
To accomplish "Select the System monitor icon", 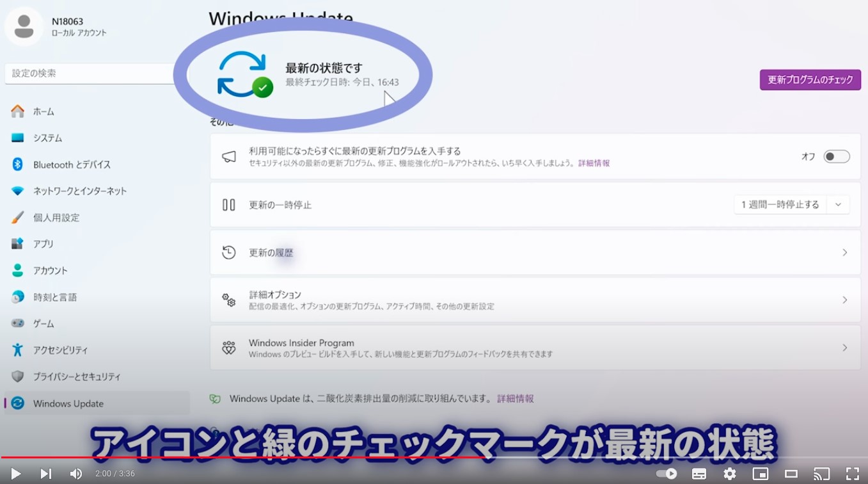I will click(x=18, y=138).
